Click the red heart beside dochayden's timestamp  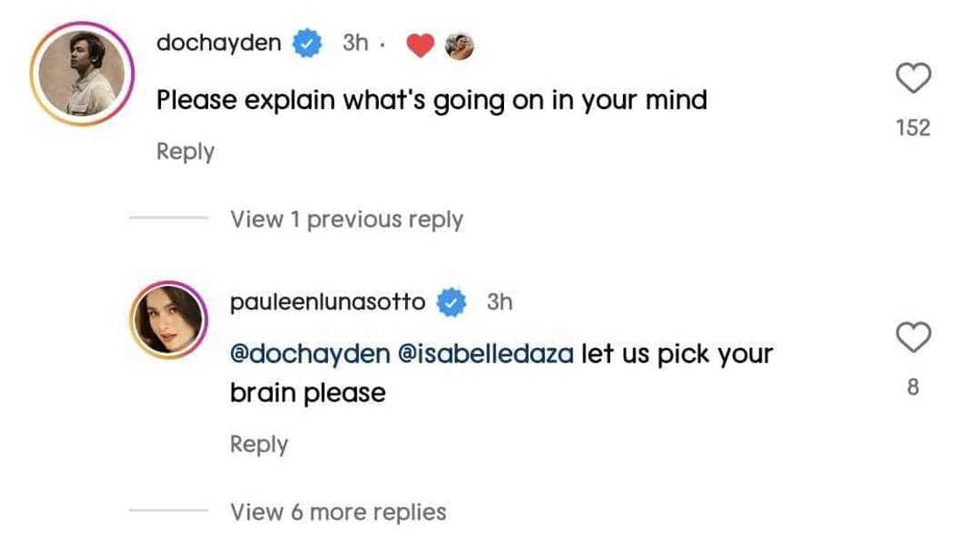pos(421,45)
